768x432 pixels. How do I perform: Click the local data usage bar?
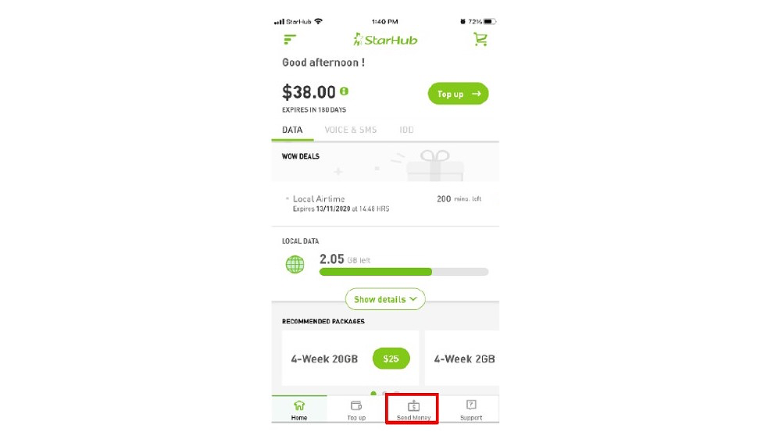(404, 272)
